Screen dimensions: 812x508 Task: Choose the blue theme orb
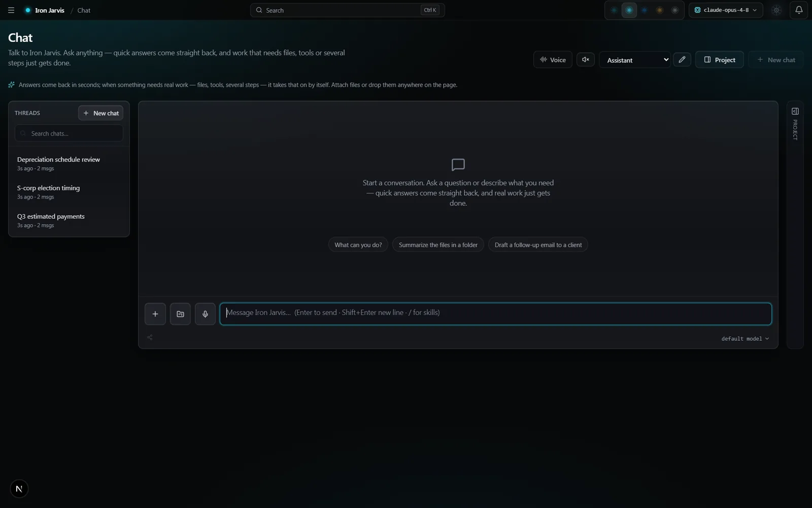(x=644, y=10)
